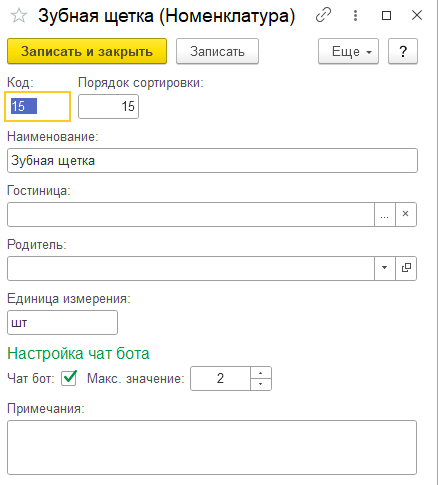This screenshot has width=438, height=485.
Task: Click the Записать button
Action: click(x=217, y=51)
